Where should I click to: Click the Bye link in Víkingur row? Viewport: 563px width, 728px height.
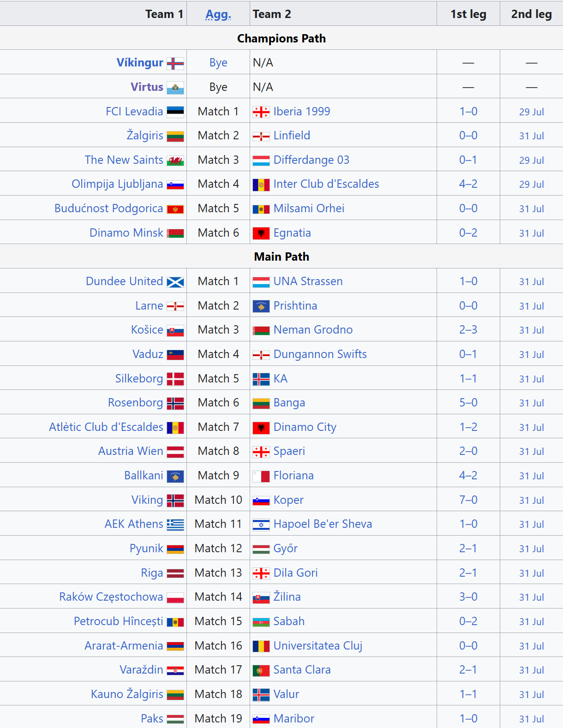click(218, 63)
